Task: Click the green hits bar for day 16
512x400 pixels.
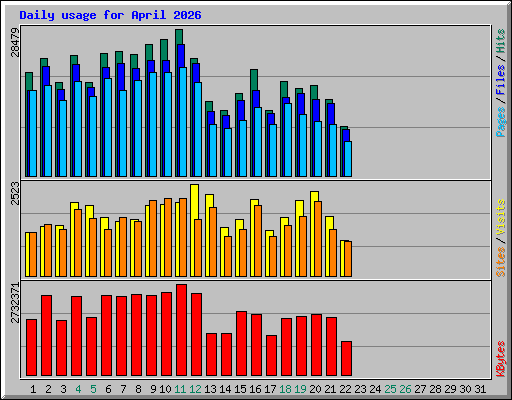Action: point(254,79)
